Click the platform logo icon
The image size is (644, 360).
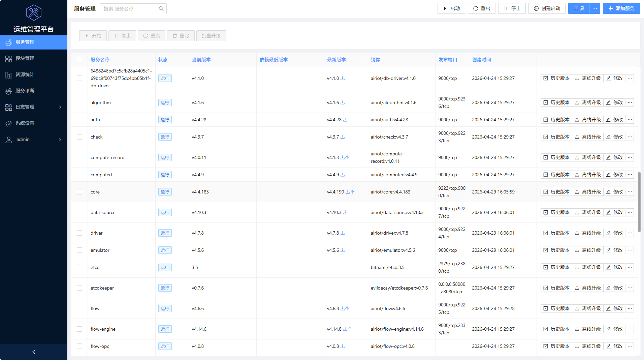[x=34, y=13]
